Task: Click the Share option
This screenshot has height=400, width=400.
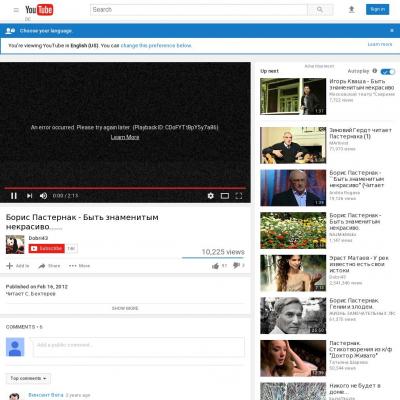Action: (x=49, y=266)
